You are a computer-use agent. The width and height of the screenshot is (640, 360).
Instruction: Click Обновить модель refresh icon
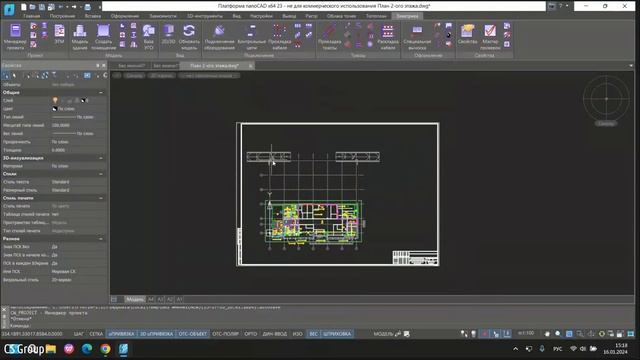[189, 37]
